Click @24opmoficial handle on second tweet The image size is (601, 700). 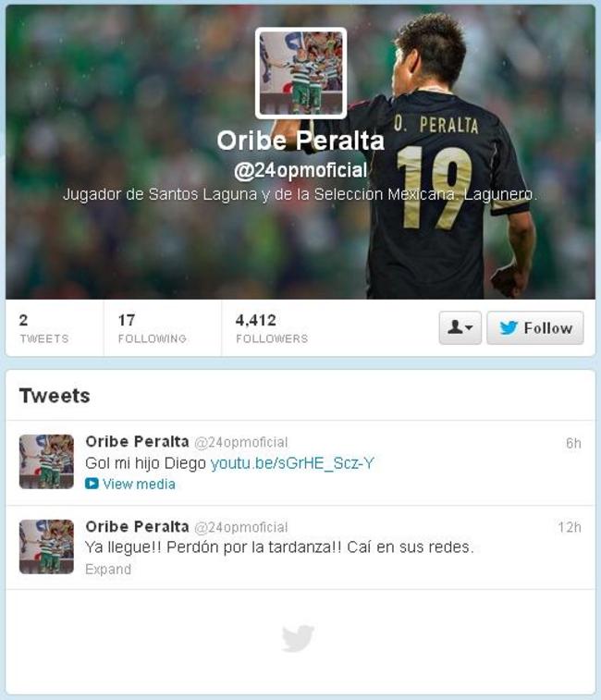(x=241, y=527)
